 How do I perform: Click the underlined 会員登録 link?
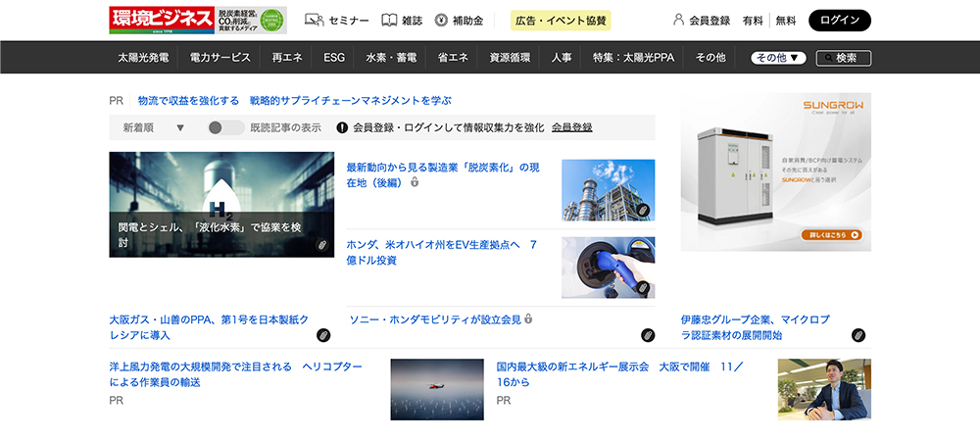pos(571,127)
